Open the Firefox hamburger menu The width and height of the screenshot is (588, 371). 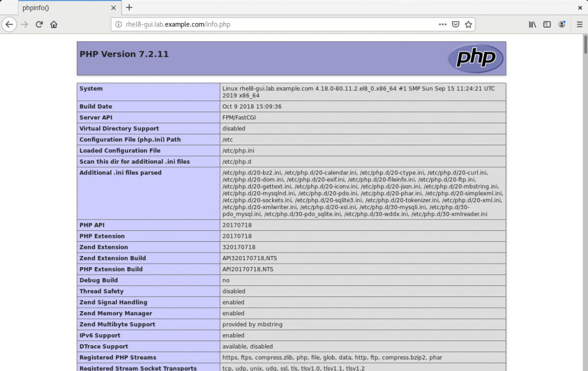click(x=579, y=24)
